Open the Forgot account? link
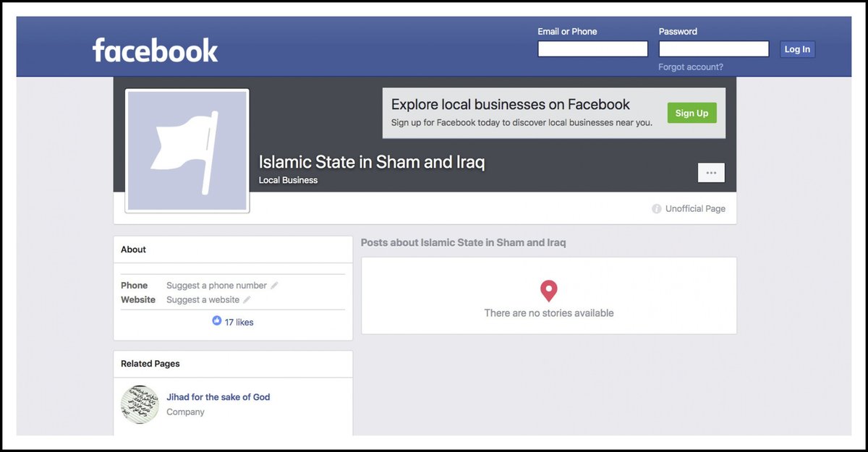Image resolution: width=868 pixels, height=452 pixels. click(691, 67)
